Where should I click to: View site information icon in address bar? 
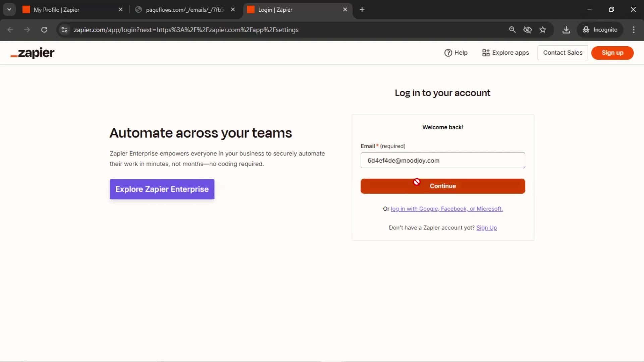pos(64,30)
